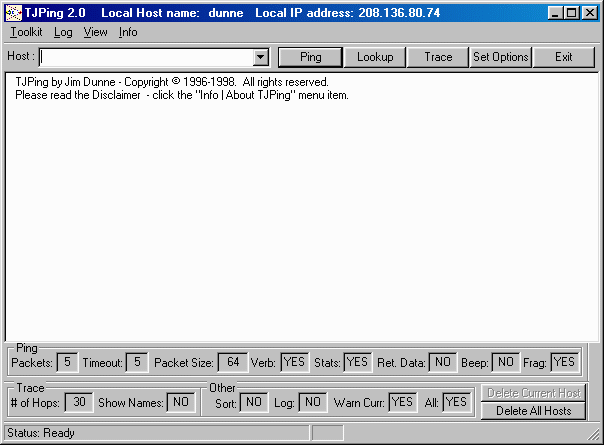Expand the Host dropdown arrow
The height and width of the screenshot is (445, 604).
[261, 57]
